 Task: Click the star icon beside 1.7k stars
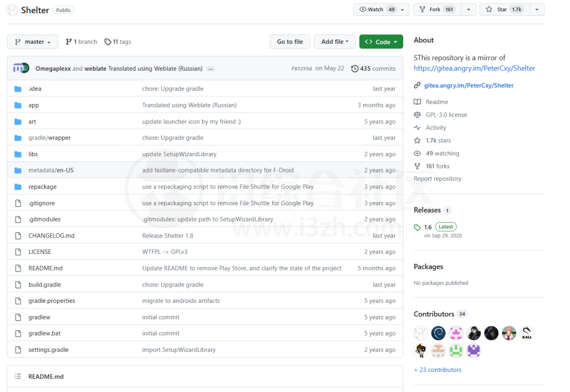(417, 140)
